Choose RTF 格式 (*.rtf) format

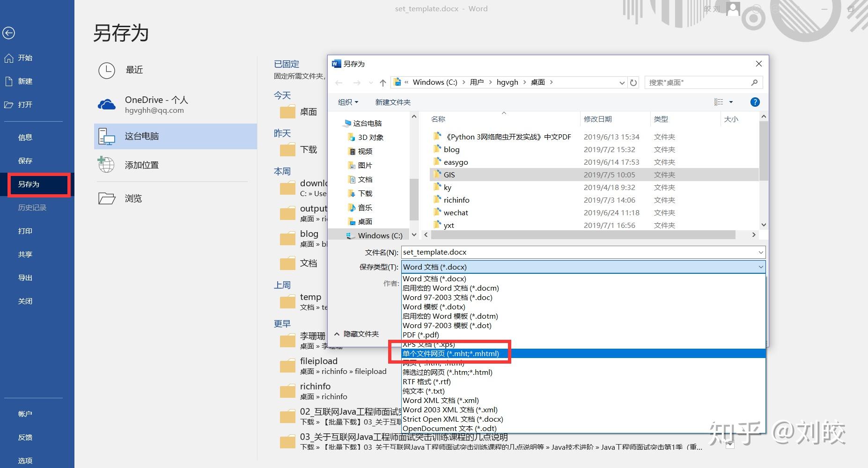coord(583,382)
